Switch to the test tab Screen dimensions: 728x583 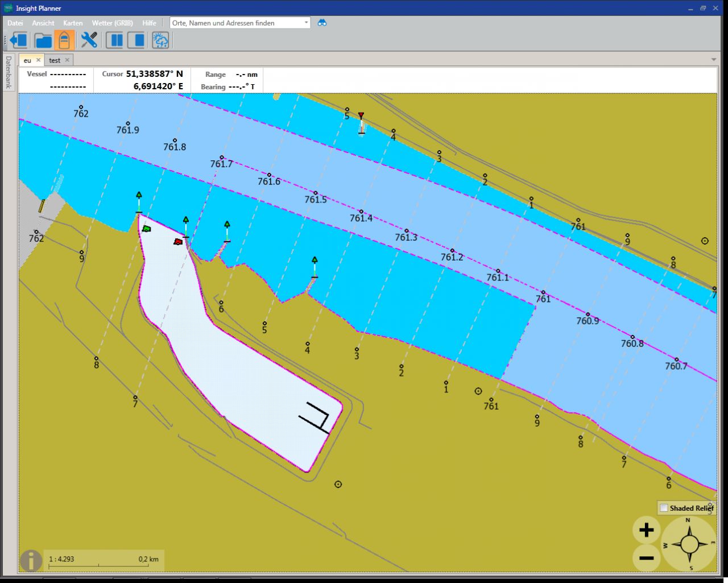[x=55, y=60]
